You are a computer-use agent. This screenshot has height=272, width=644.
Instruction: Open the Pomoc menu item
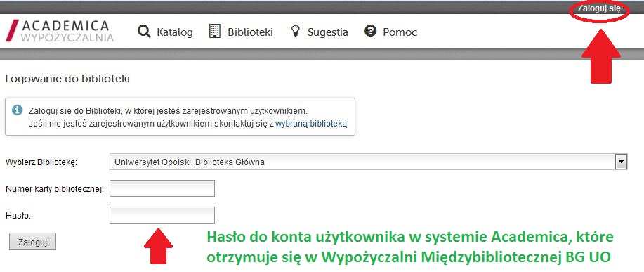400,32
